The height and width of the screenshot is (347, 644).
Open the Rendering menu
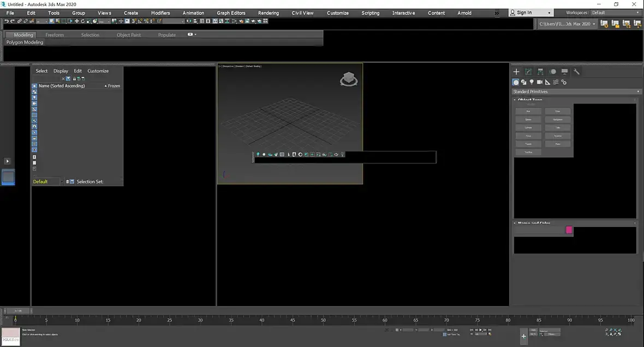click(269, 13)
